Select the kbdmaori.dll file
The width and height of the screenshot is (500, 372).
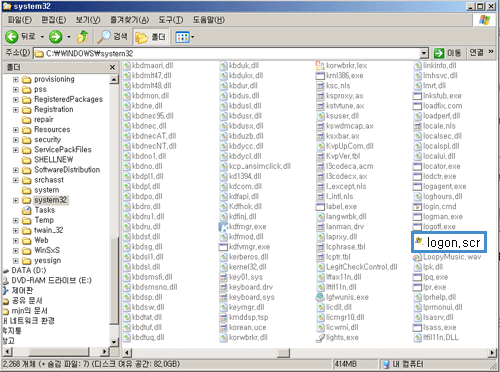153,66
